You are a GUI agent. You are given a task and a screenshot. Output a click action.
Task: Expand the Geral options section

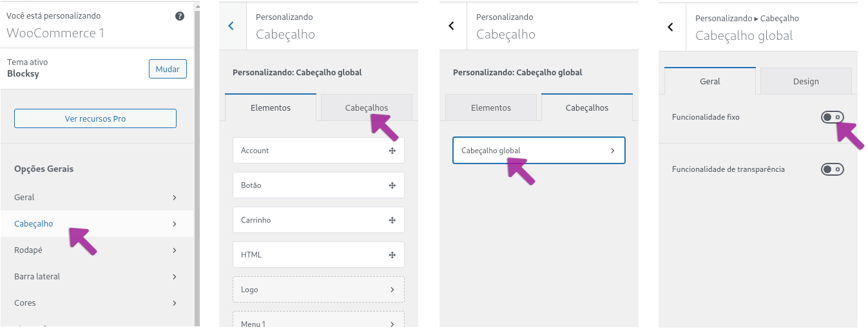tap(97, 198)
